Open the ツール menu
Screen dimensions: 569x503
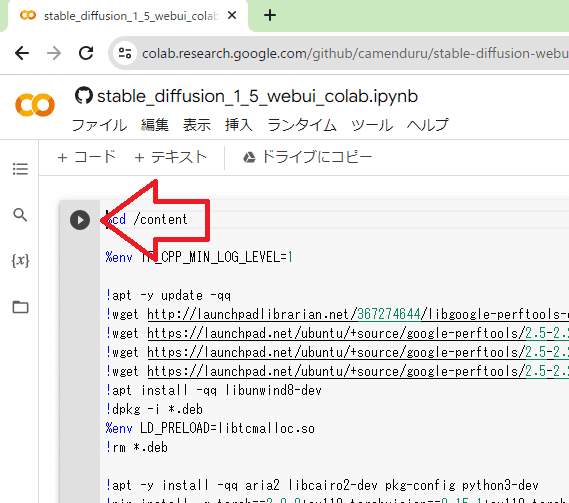(372, 125)
